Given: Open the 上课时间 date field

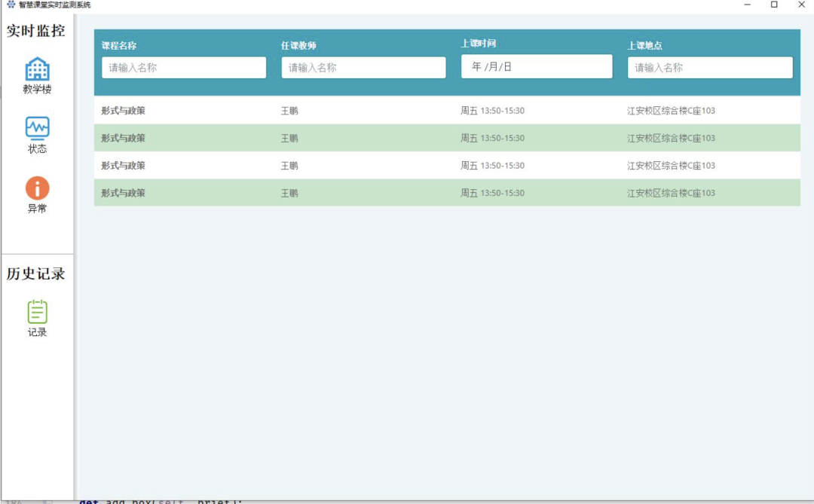Looking at the screenshot, I should [537, 66].
